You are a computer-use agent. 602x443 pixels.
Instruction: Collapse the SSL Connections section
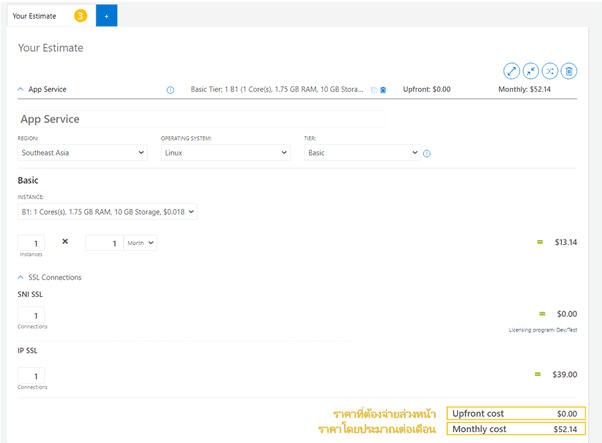(20, 277)
